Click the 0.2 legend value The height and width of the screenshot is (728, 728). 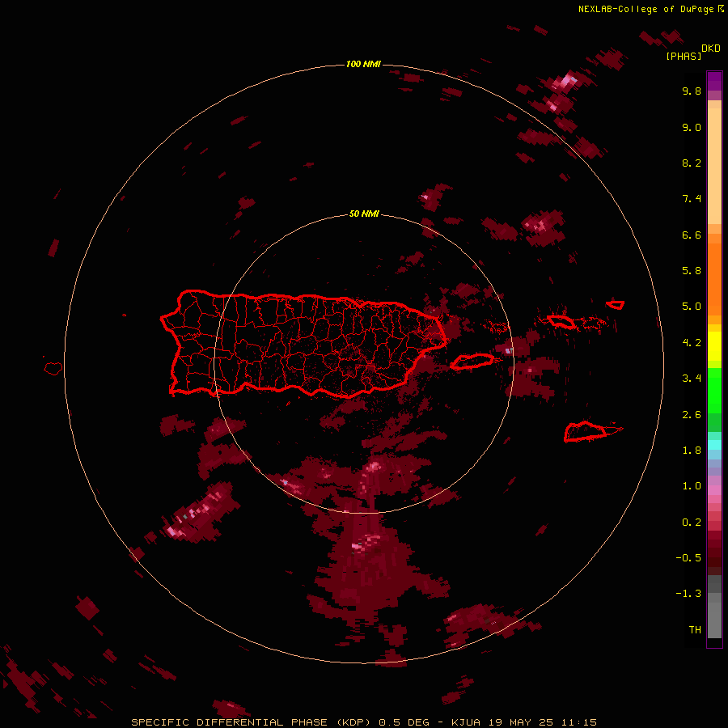pyautogui.click(x=692, y=523)
